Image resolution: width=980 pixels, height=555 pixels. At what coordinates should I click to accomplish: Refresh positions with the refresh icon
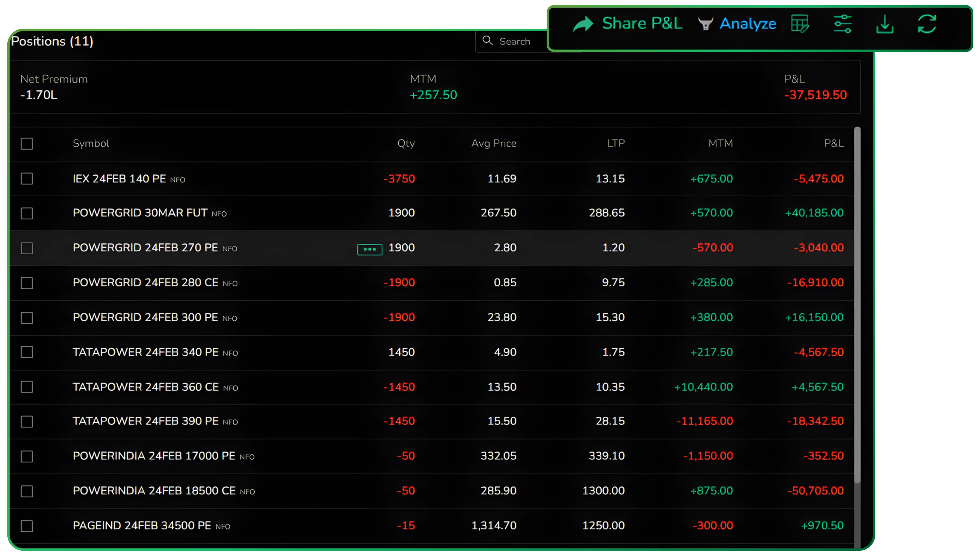pos(927,24)
